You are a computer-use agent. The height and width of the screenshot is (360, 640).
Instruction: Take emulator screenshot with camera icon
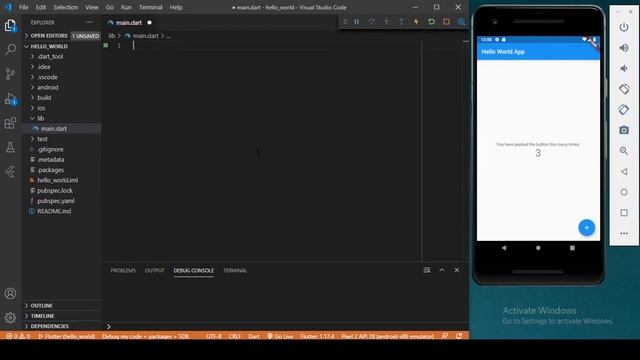(x=624, y=130)
